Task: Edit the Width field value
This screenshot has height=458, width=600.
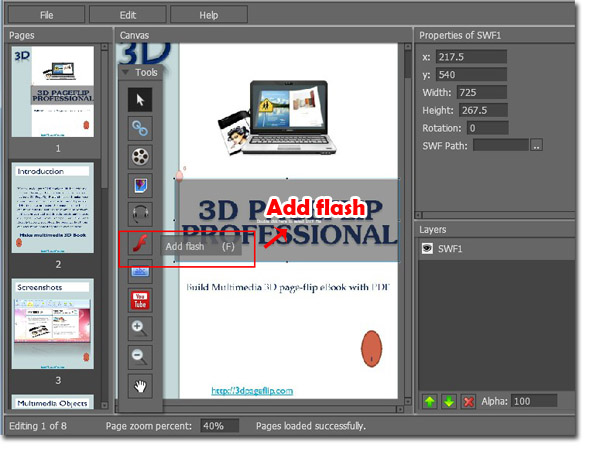Action: (x=482, y=92)
